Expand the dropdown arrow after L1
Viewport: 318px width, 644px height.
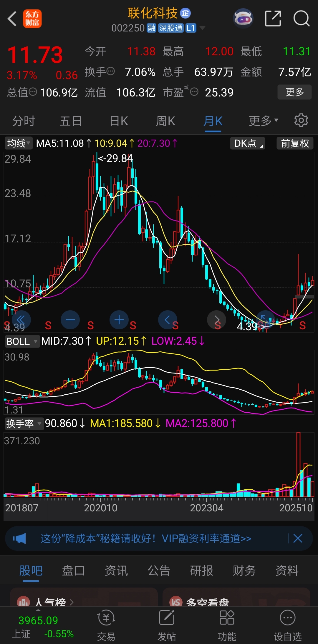pos(202,28)
